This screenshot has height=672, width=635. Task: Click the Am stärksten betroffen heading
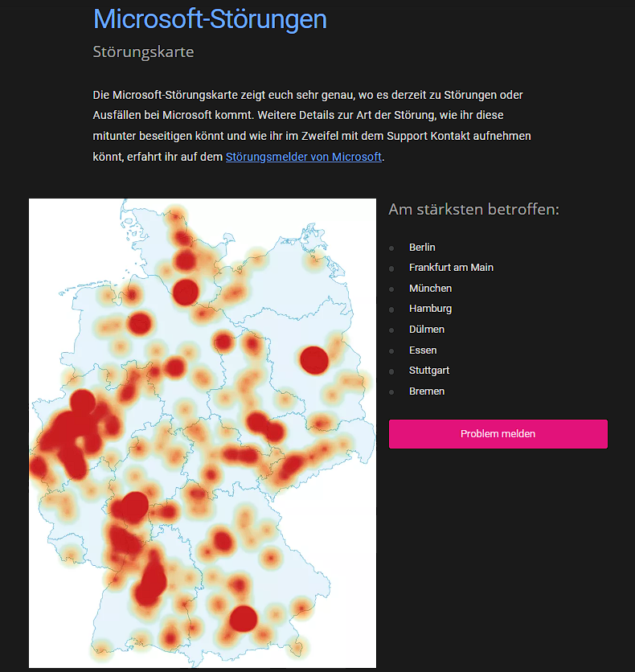474,209
